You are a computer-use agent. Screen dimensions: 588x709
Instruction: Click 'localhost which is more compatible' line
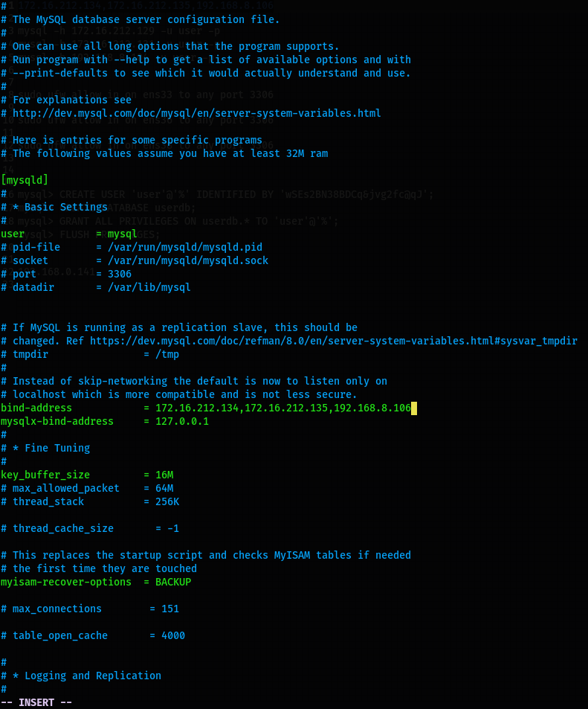[x=179, y=395]
